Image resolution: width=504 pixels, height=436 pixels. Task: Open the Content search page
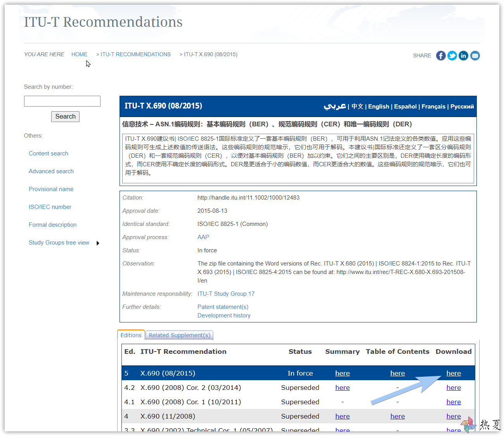coord(48,153)
